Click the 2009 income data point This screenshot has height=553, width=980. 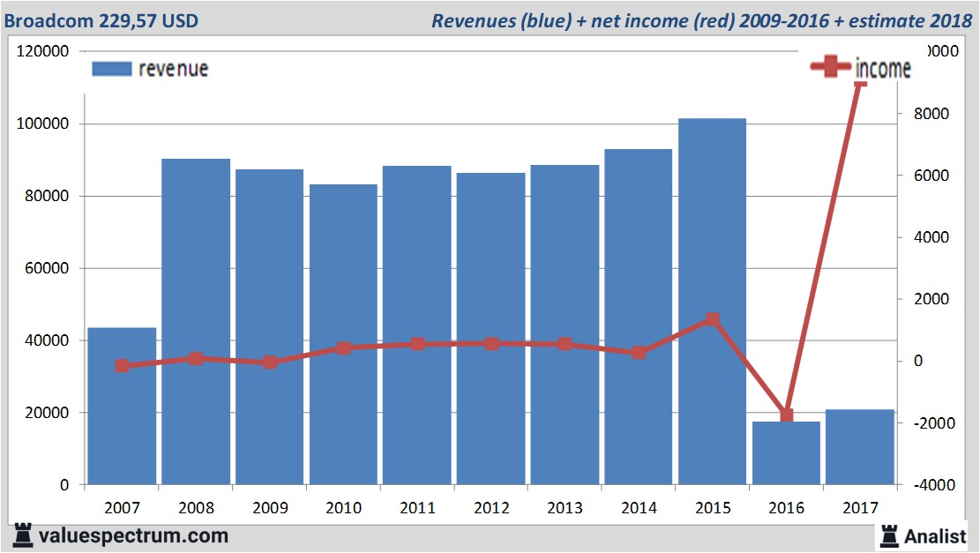click(x=270, y=362)
